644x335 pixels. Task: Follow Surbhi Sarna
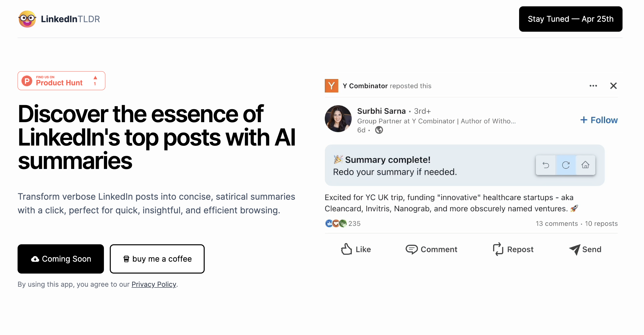coord(598,120)
